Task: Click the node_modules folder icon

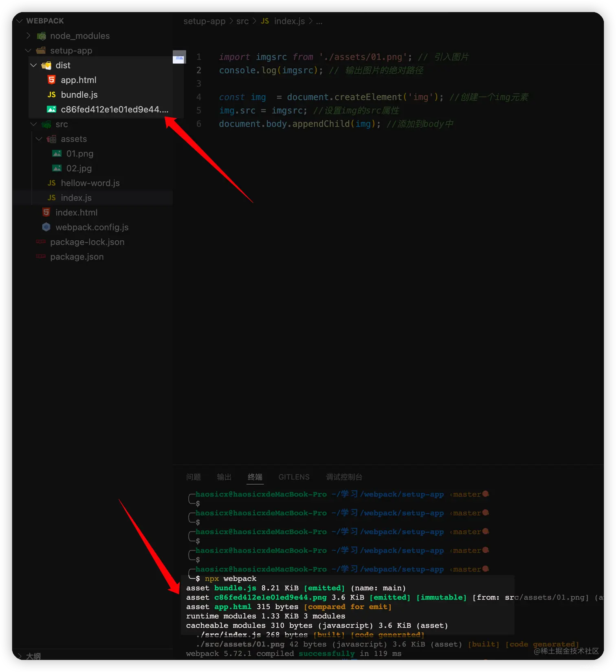Action: (41, 36)
